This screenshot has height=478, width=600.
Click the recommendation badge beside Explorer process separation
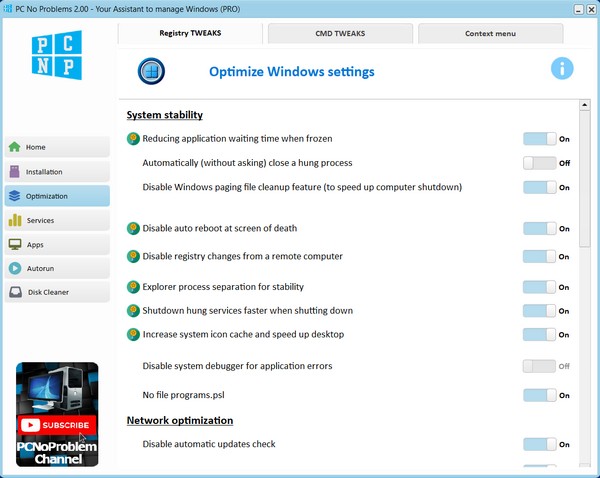point(133,287)
